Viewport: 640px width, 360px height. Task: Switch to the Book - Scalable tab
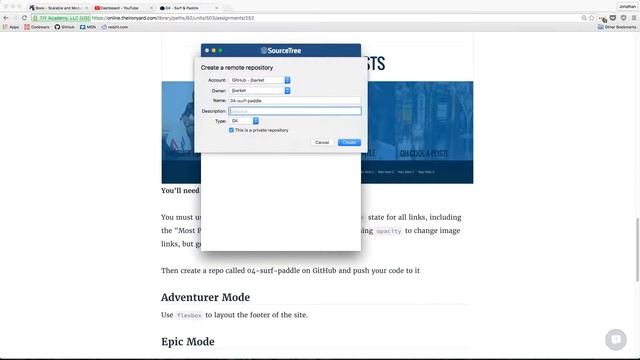pos(57,8)
